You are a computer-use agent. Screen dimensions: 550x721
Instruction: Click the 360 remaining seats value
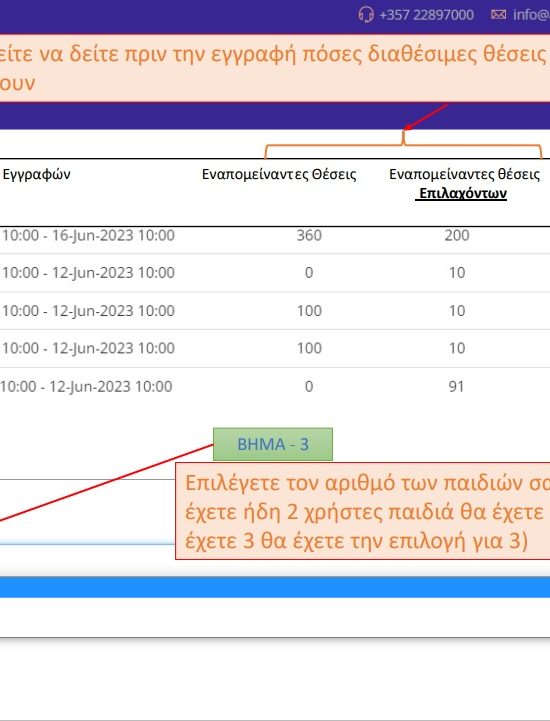309,235
